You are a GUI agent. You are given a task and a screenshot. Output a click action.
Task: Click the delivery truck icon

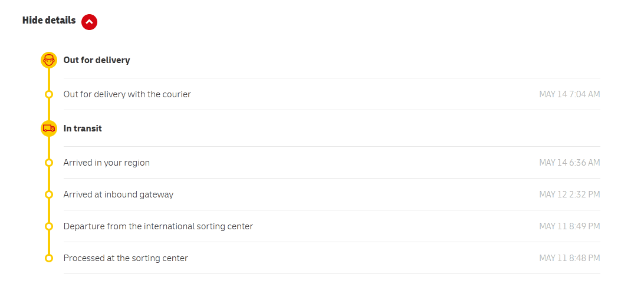49,128
